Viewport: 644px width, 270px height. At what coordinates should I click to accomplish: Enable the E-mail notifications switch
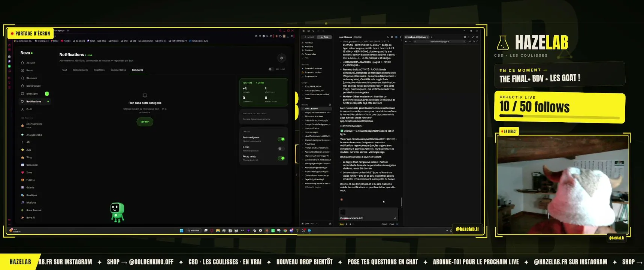pos(281,148)
